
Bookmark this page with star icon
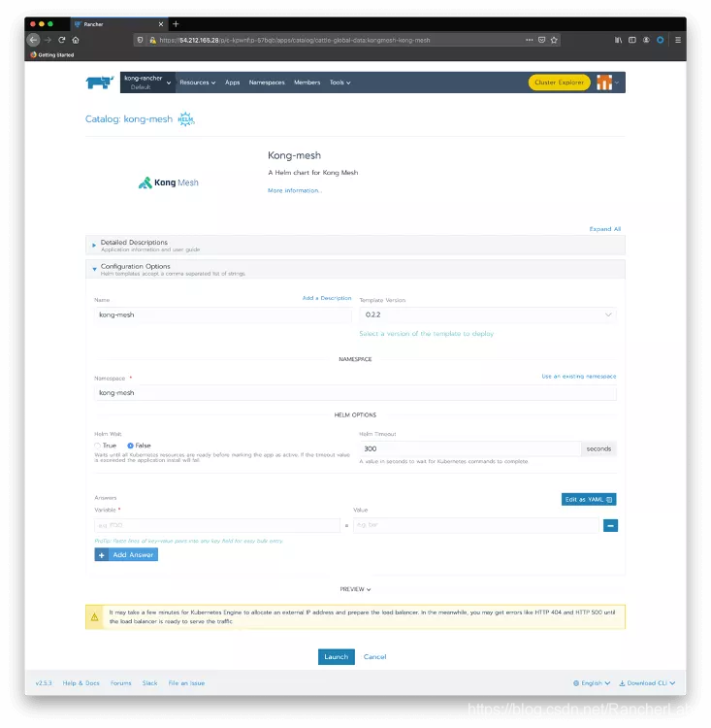pyautogui.click(x=554, y=40)
